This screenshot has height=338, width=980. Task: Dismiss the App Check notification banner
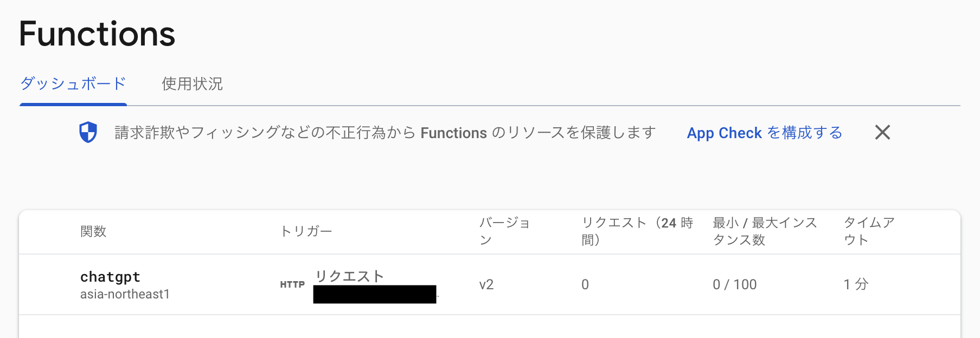coord(882,132)
